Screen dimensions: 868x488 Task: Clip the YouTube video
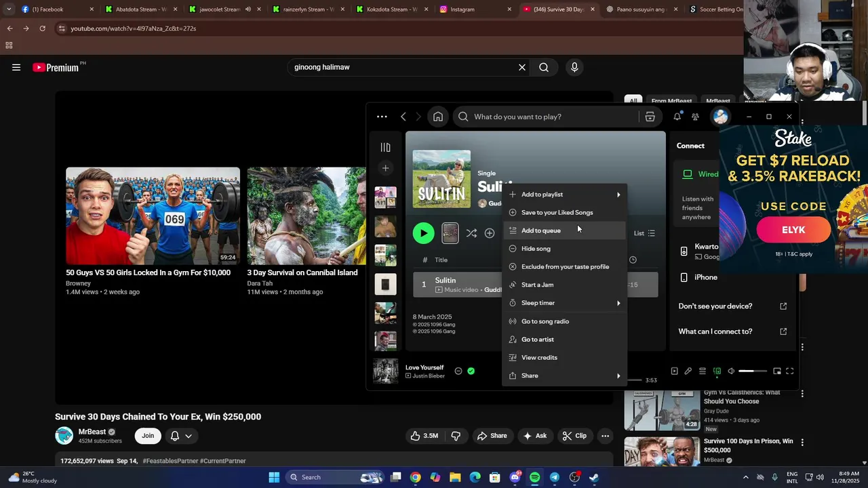click(575, 436)
